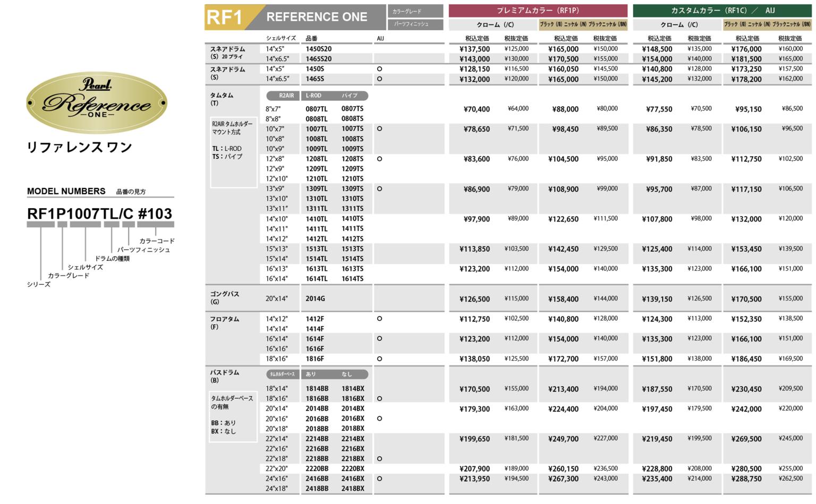Click the price ¥280,500
Viewport: 816px width, 504px height.
click(746, 469)
